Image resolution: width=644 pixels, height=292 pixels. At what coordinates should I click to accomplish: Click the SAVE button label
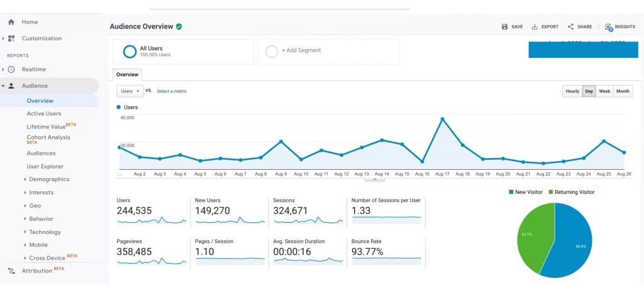pos(517,26)
